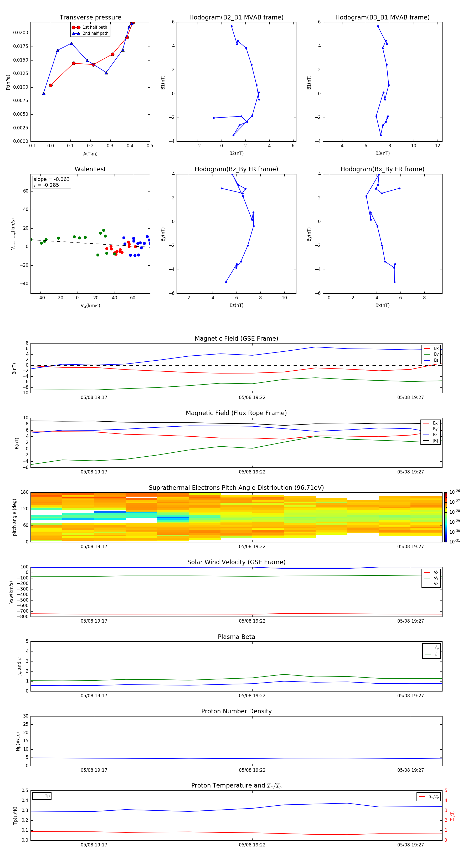The width and height of the screenshot is (473, 868).
Task: Click the '10^-31' colorbar label
Action: coord(455,542)
